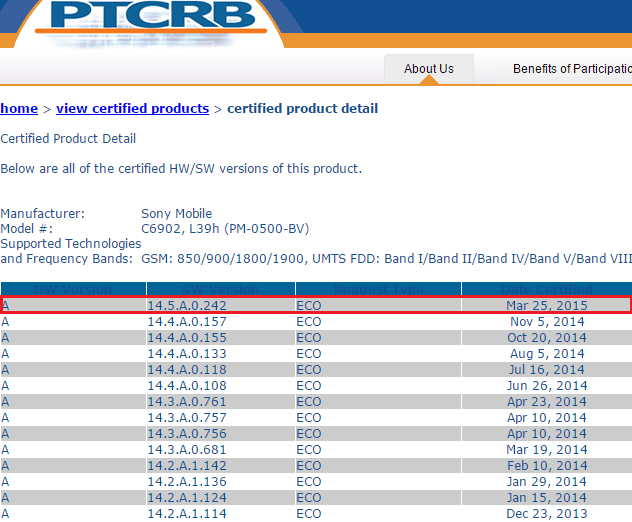This screenshot has width=632, height=522.
Task: Select SW version 14.4.A.0.157
Action: click(187, 322)
